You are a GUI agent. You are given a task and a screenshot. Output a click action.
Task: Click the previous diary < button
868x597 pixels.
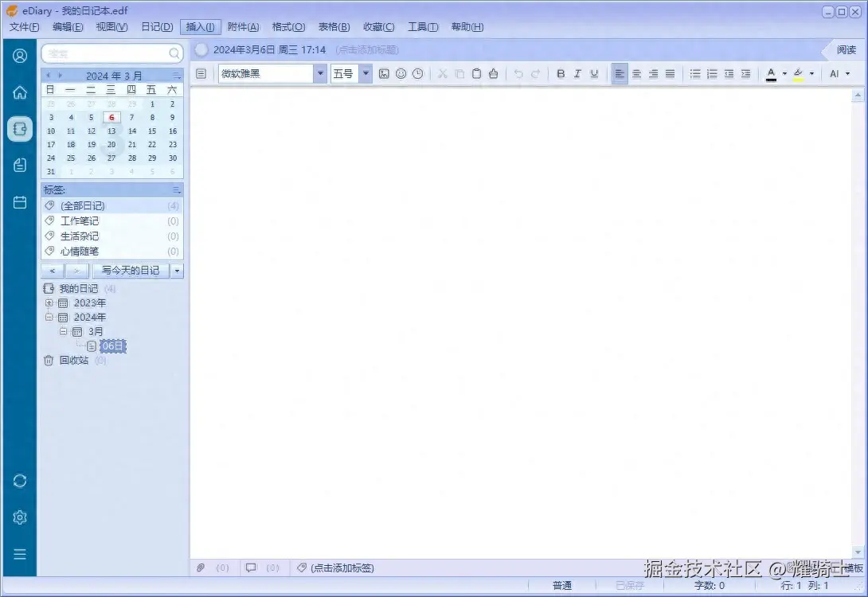pos(53,271)
